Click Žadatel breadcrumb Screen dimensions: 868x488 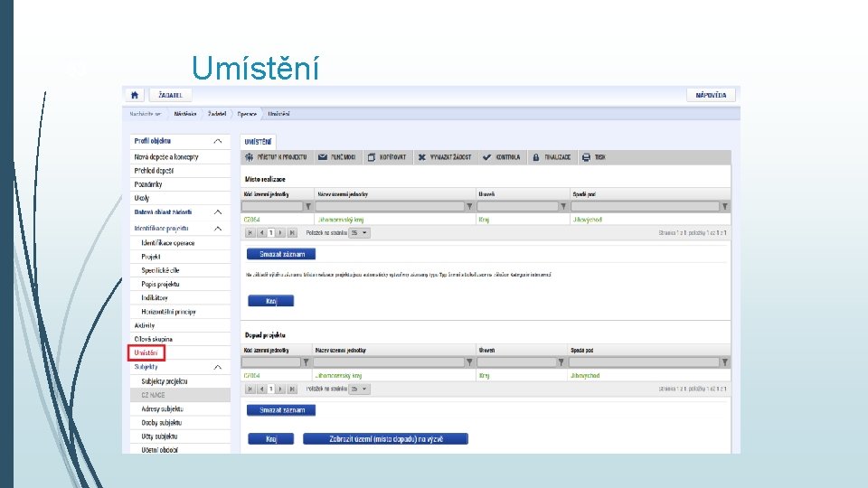[x=217, y=114]
